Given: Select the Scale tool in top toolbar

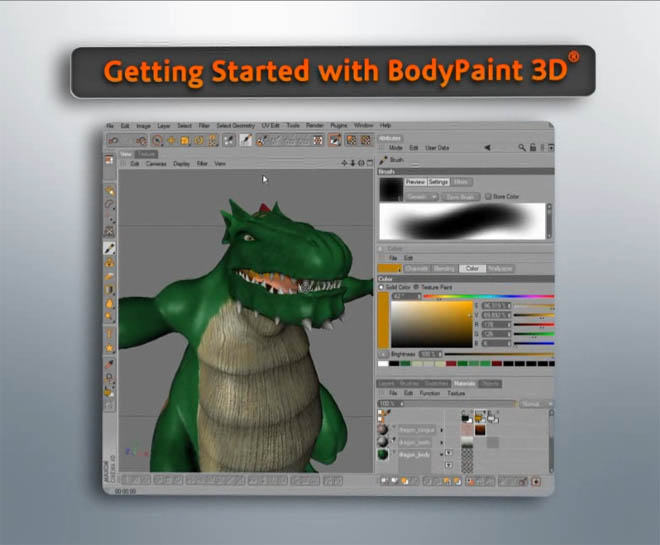Looking at the screenshot, I should coord(185,141).
